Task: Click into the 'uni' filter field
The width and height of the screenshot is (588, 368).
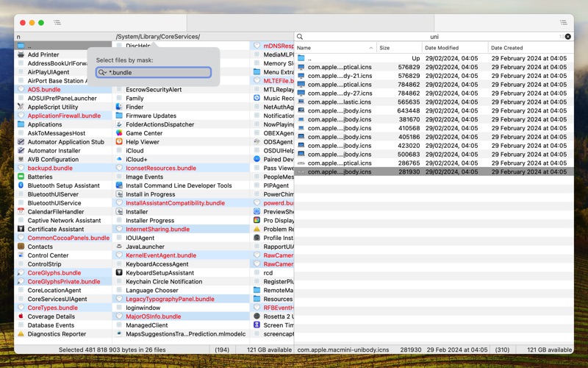Action: click(434, 36)
